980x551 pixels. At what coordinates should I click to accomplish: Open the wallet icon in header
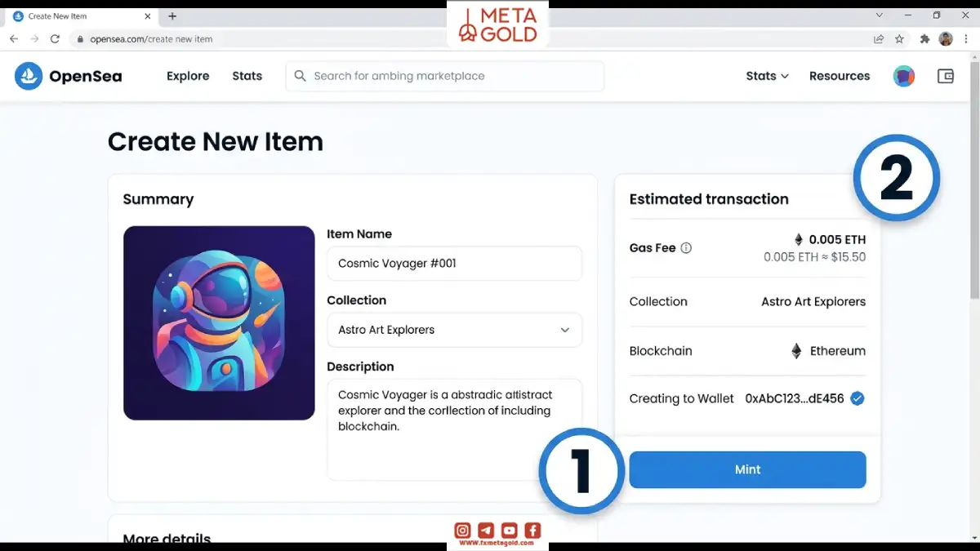946,76
